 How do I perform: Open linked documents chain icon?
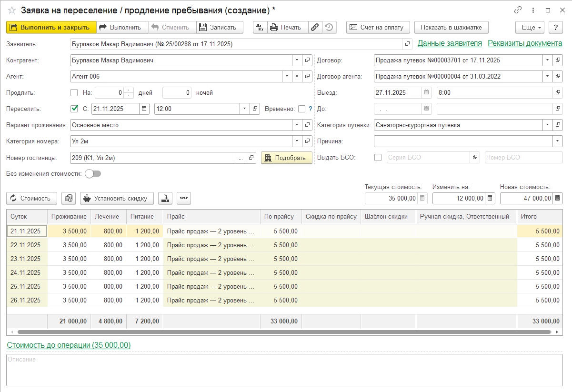click(315, 27)
